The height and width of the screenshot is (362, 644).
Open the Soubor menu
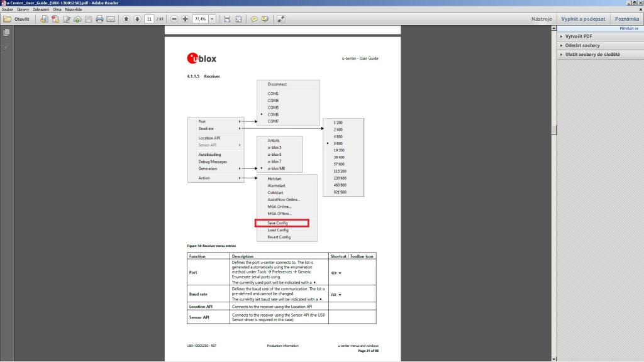(8, 9)
